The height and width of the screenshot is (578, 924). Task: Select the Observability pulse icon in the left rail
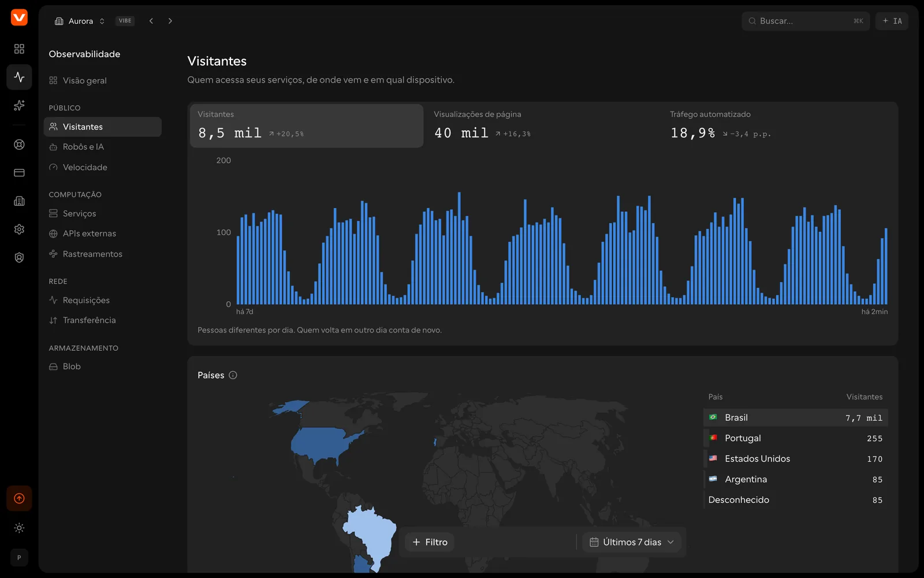point(19,77)
